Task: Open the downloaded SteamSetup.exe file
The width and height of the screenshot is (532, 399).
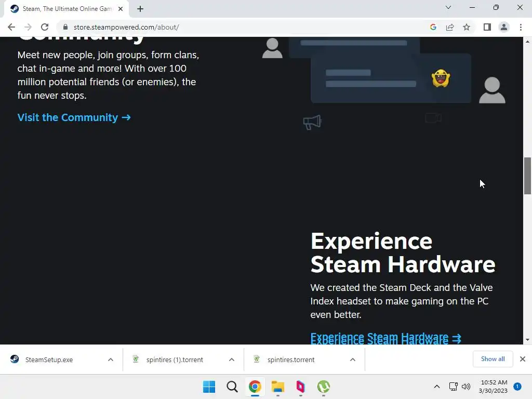Action: [49, 360]
